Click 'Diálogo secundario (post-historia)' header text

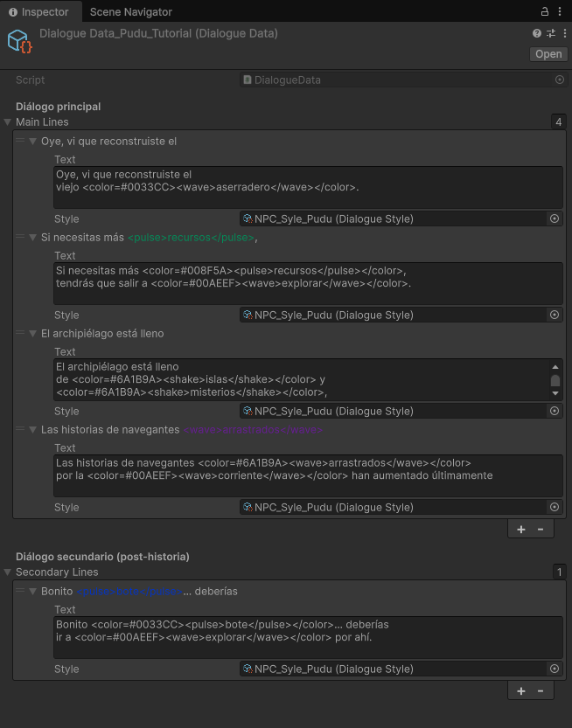click(102, 556)
